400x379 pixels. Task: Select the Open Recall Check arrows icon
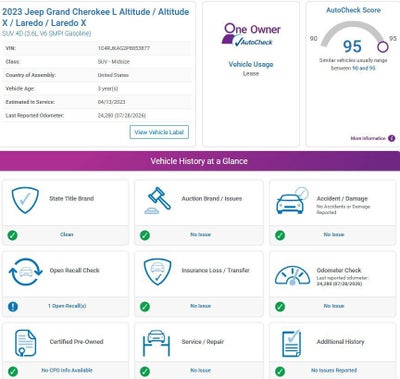tap(26, 272)
